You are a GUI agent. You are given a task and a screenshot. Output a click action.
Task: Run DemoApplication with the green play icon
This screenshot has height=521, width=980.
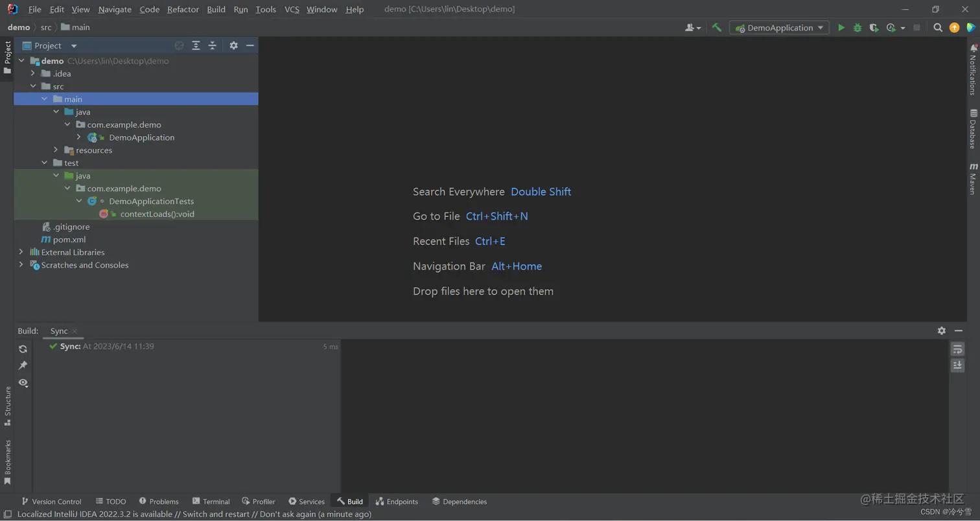click(x=841, y=28)
